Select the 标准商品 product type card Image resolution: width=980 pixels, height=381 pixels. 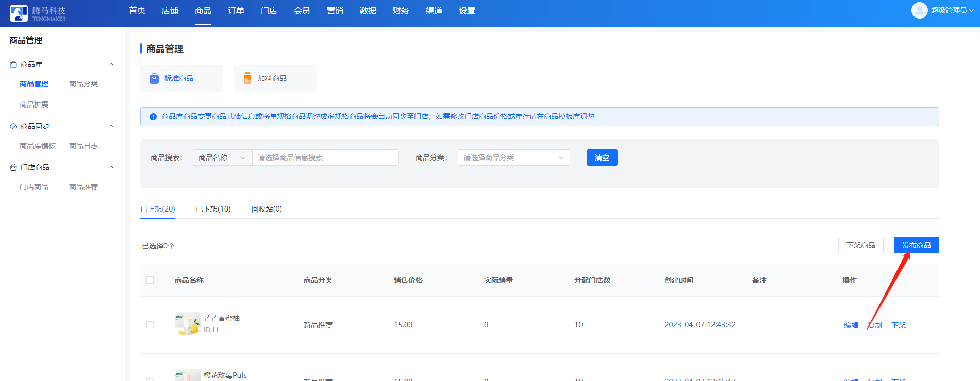coord(181,78)
